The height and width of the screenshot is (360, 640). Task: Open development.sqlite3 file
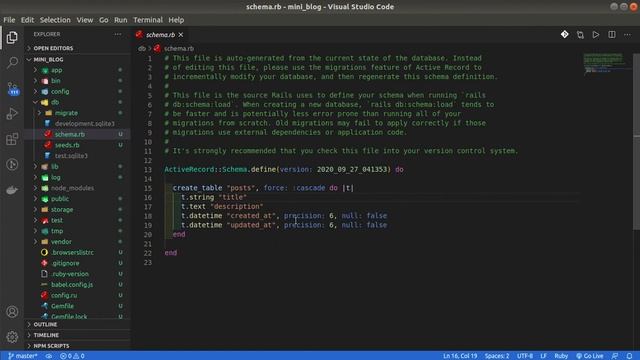click(x=78, y=124)
